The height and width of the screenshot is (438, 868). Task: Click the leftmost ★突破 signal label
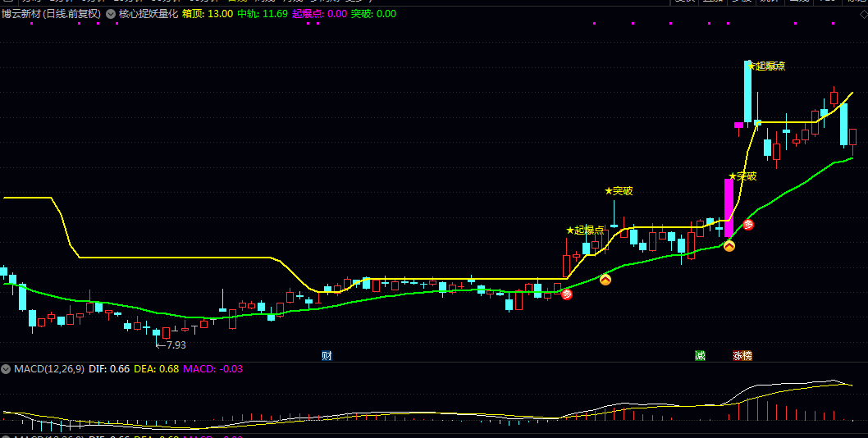(619, 191)
